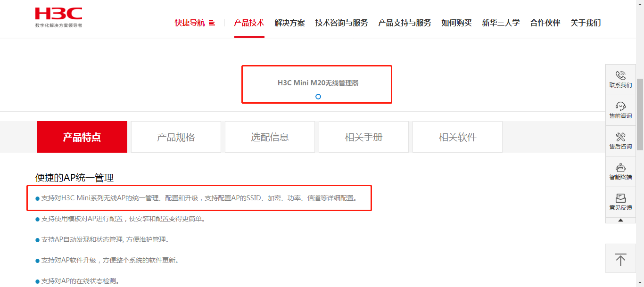644x287 pixels.
Task: Open the 关于我们 menu
Action: tap(586, 23)
